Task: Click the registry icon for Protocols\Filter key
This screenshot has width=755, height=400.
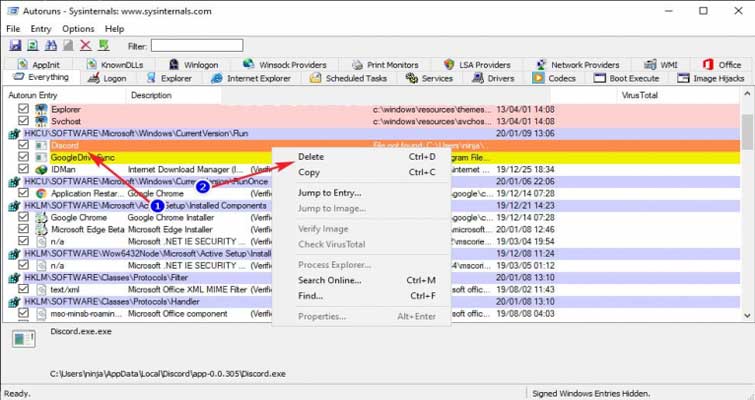Action: point(14,278)
